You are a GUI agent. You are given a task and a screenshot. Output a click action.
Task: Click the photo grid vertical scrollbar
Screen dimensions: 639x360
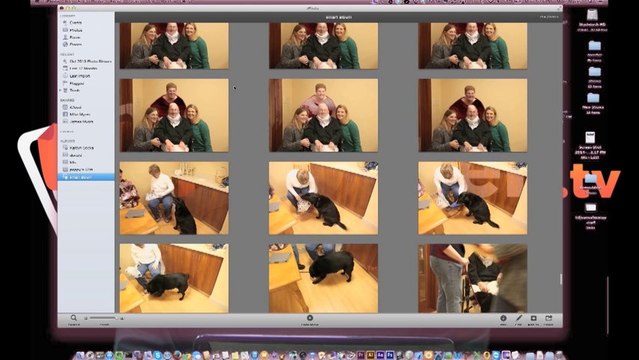[561, 279]
